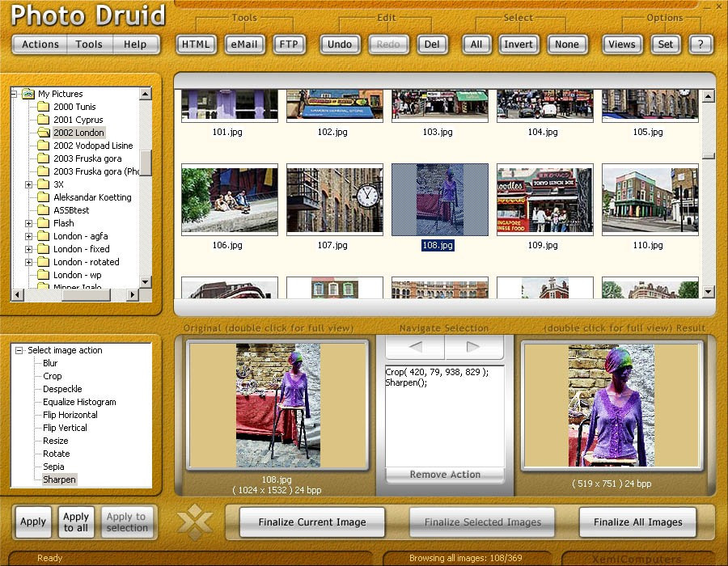Select the Sharpen(); action entry
This screenshot has height=566, width=728.
tap(406, 382)
